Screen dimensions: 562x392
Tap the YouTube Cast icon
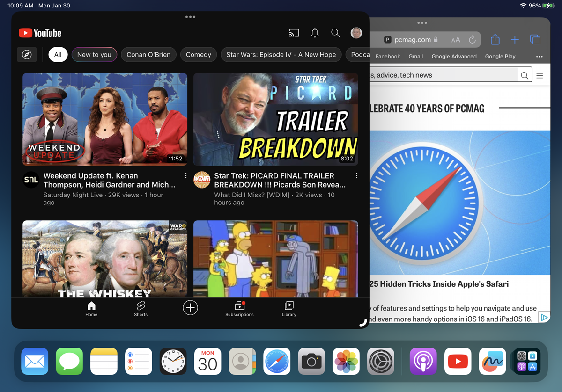(x=294, y=33)
